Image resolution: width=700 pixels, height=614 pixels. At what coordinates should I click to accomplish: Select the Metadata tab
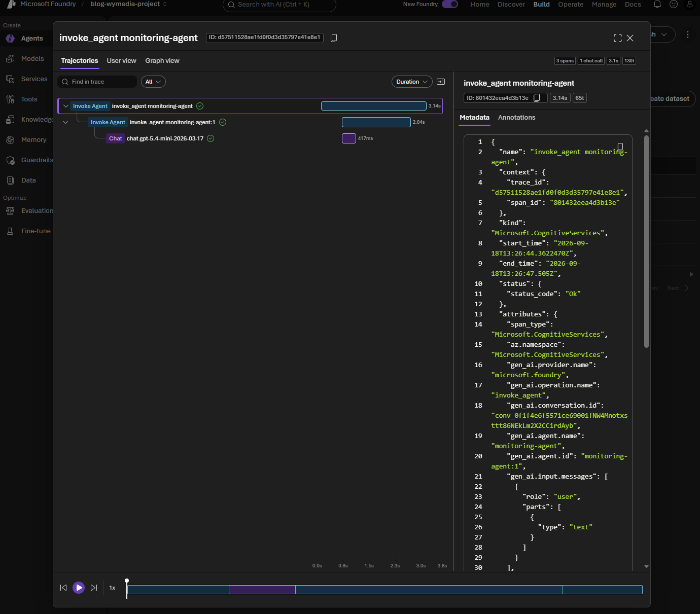(x=474, y=118)
